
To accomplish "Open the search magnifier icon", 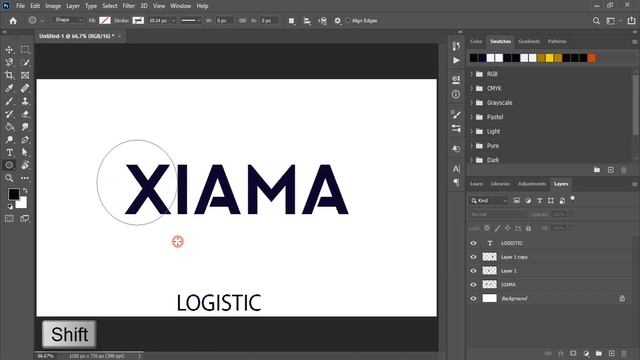I will [x=596, y=21].
